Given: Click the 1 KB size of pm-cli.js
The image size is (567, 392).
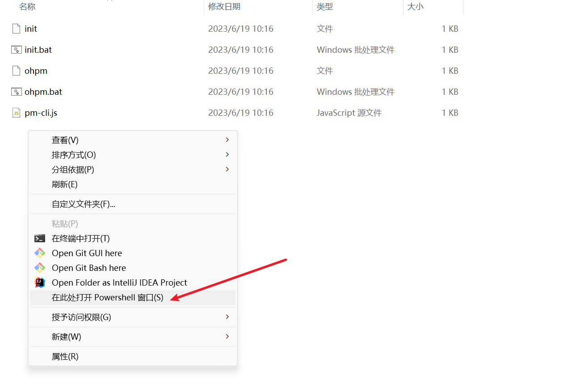Looking at the screenshot, I should tap(450, 113).
